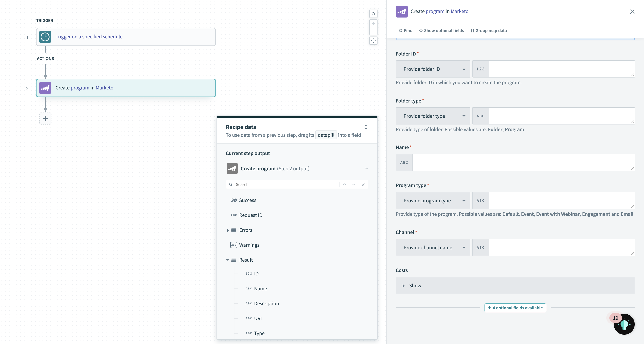The width and height of the screenshot is (644, 344).
Task: Expand the Costs Show section
Action: point(515,285)
